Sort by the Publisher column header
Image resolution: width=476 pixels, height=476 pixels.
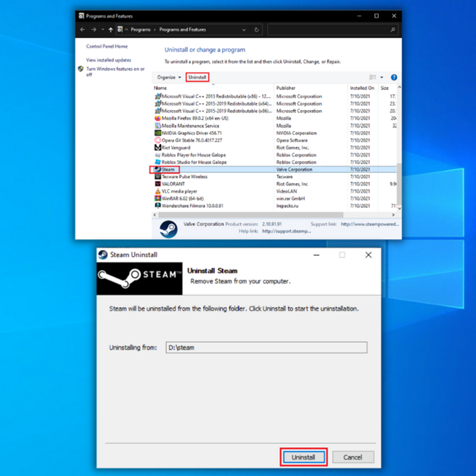[x=286, y=88]
